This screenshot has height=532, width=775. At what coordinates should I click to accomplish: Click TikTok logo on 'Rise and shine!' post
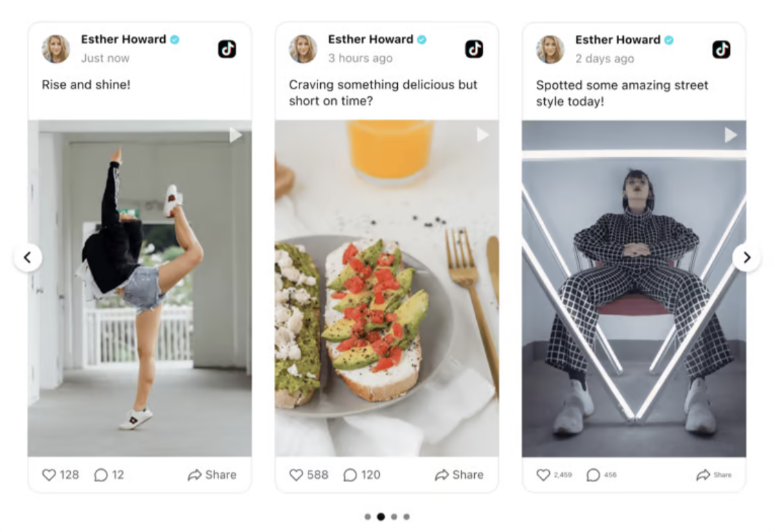227,49
